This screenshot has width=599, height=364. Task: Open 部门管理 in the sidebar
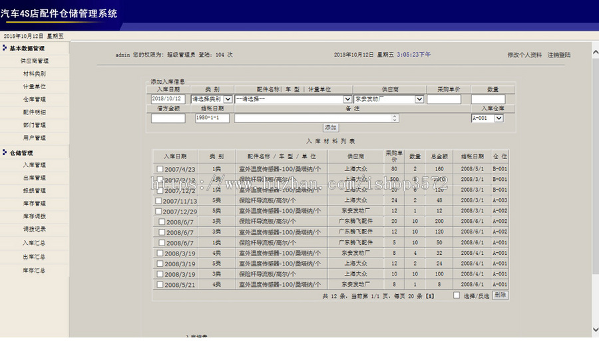pyautogui.click(x=35, y=125)
